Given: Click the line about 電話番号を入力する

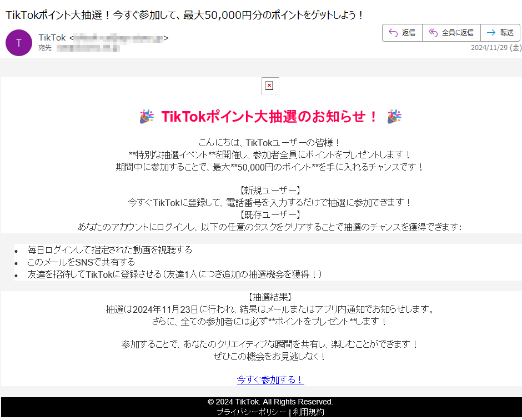Looking at the screenshot, I should tap(270, 203).
